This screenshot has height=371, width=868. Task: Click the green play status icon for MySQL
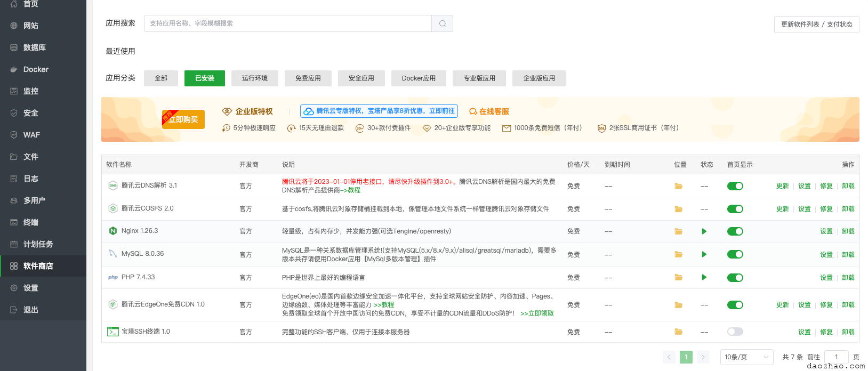pos(704,254)
